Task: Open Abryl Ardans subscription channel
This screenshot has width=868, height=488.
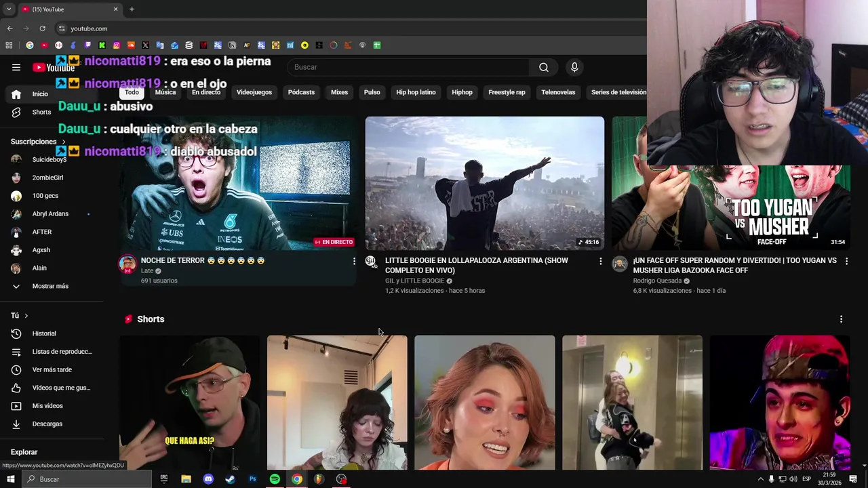Action: click(51, 213)
